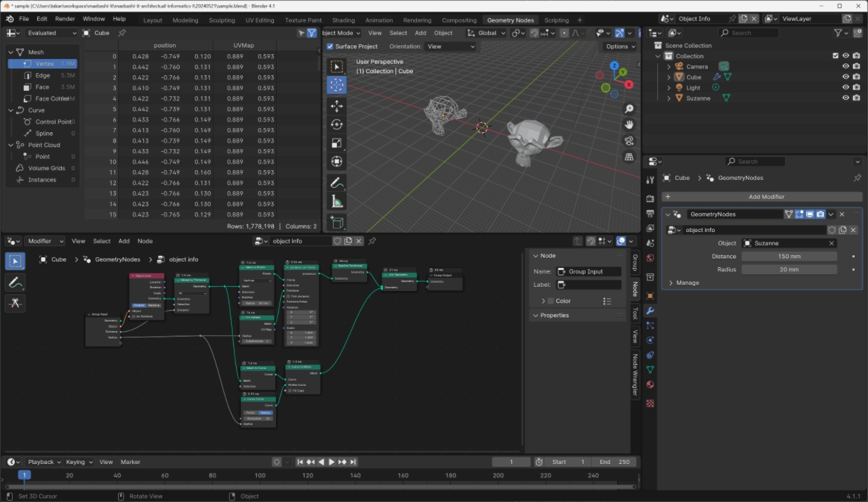Click the hand pan view icon

(x=629, y=125)
